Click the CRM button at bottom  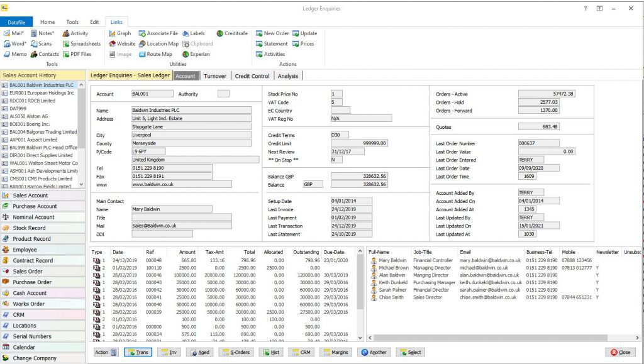pyautogui.click(x=301, y=352)
